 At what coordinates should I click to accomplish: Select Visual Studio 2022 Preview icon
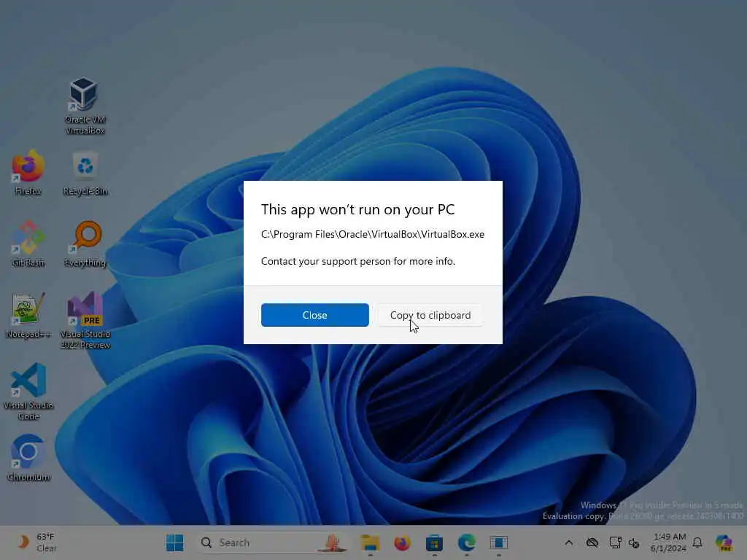pos(85,320)
